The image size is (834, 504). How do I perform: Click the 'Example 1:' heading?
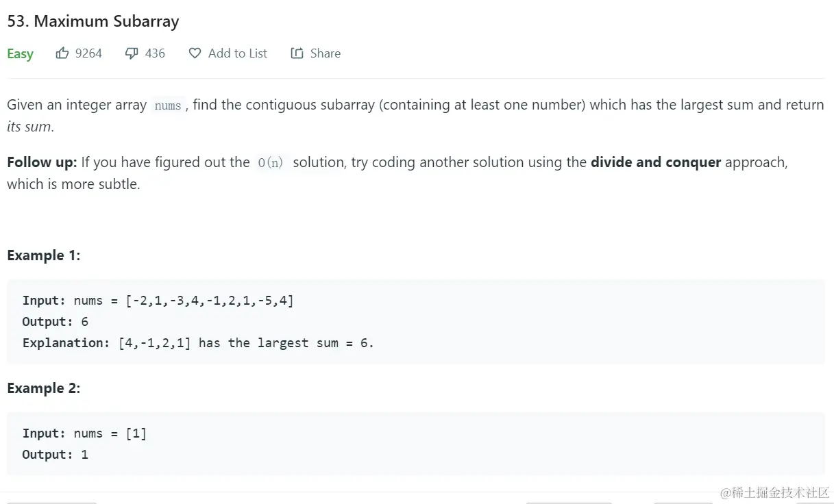tap(43, 255)
